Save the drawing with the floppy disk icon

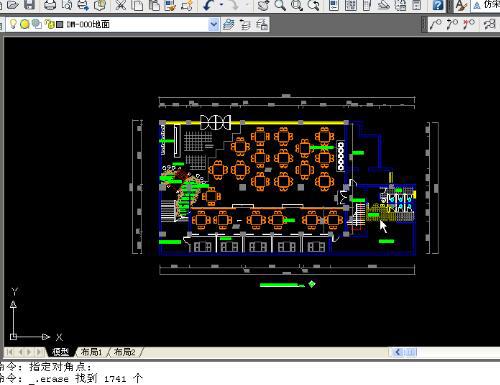[29, 5]
